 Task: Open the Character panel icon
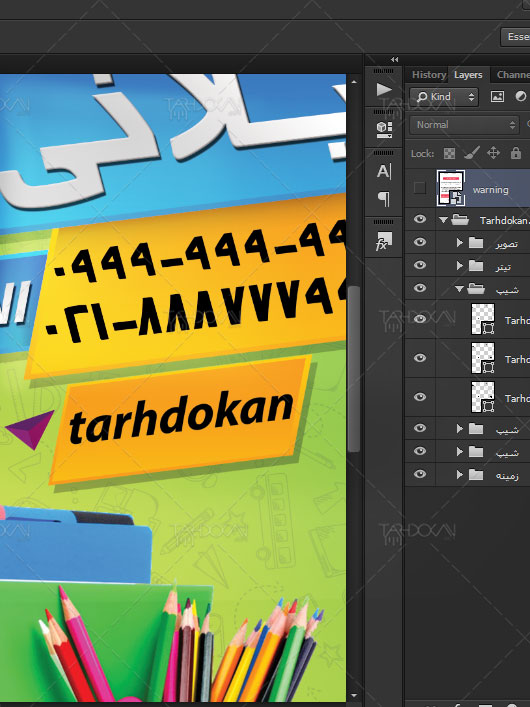click(384, 171)
